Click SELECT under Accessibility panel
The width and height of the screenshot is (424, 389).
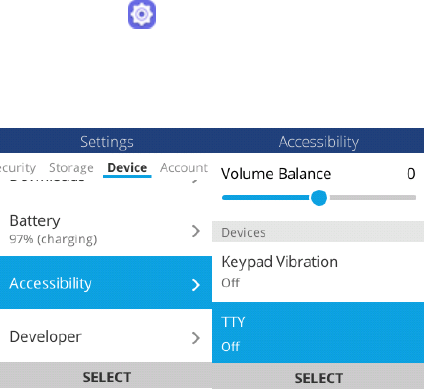(x=318, y=378)
